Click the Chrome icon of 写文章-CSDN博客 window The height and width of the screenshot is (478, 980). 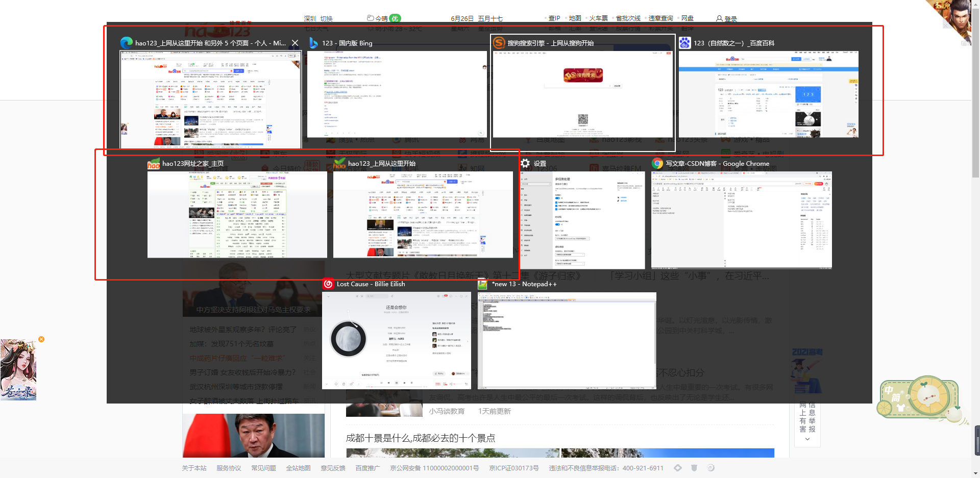(657, 163)
